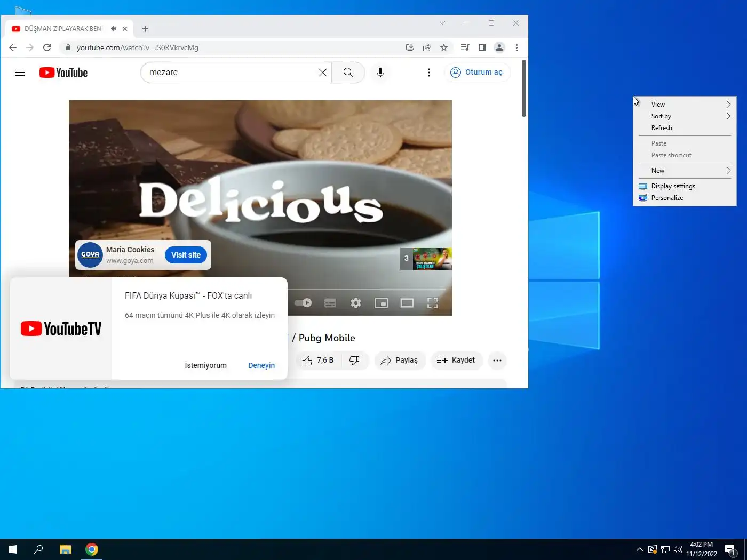The width and height of the screenshot is (747, 560).
Task: Click Chrome icon in taskbar
Action: [92, 549]
